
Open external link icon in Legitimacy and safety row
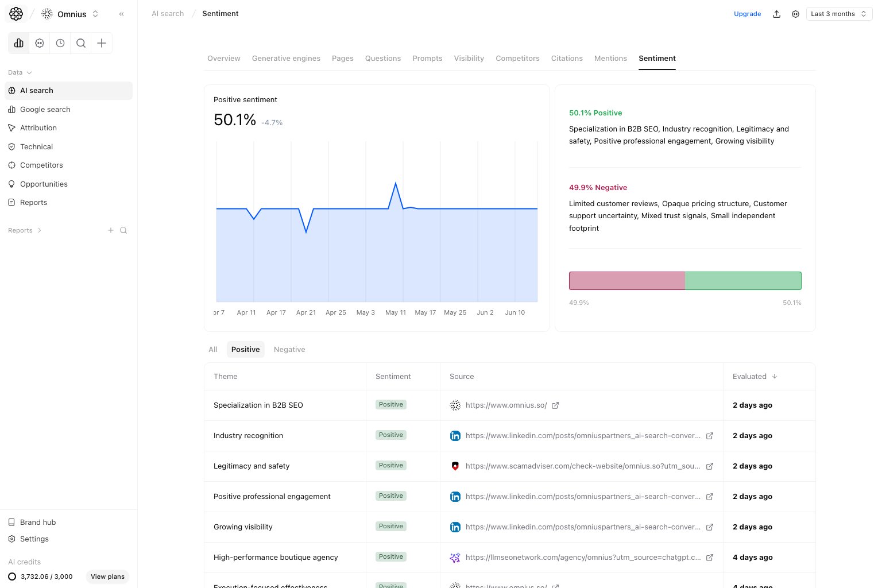coord(710,466)
